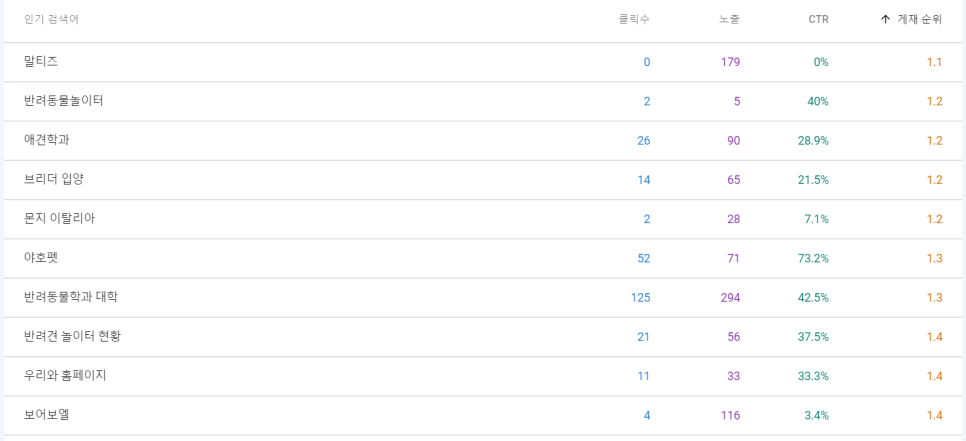Open the 야호펫 search query
Screen dimensions: 966x441
tap(41, 258)
